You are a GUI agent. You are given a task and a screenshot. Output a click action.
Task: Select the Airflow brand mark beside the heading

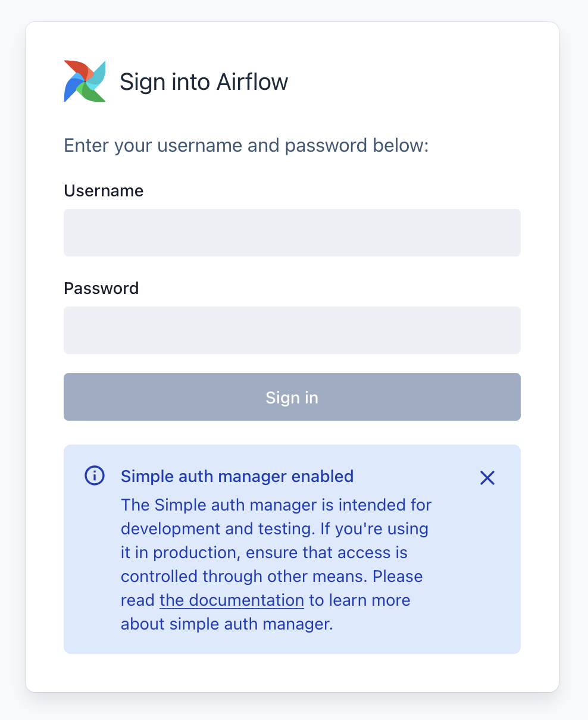click(x=84, y=81)
